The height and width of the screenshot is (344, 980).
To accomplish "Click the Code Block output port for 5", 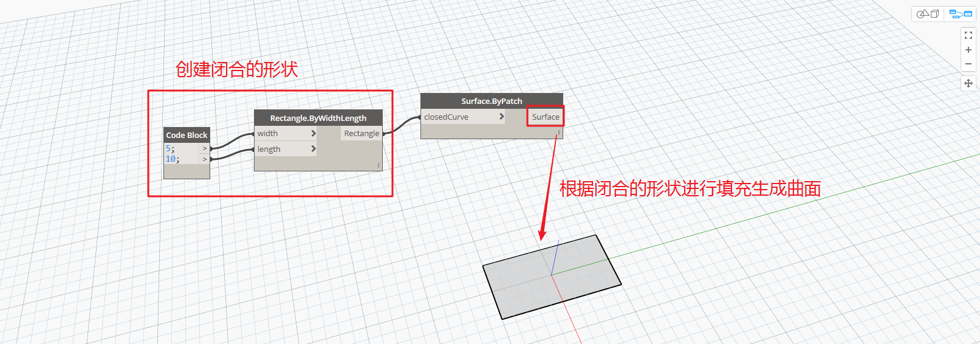I will pyautogui.click(x=205, y=148).
